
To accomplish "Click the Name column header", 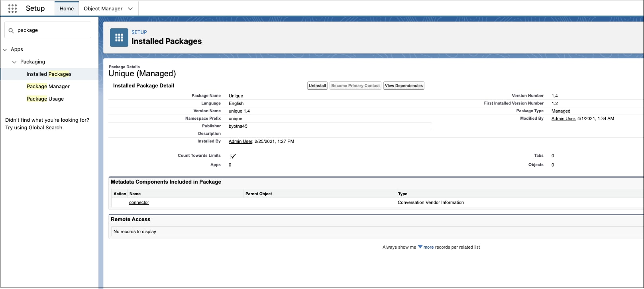I will click(x=135, y=194).
